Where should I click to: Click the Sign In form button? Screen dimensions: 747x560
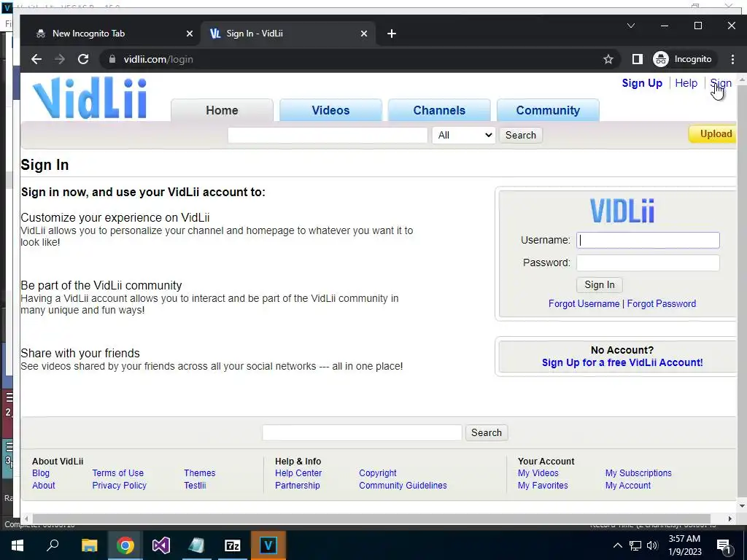click(600, 285)
